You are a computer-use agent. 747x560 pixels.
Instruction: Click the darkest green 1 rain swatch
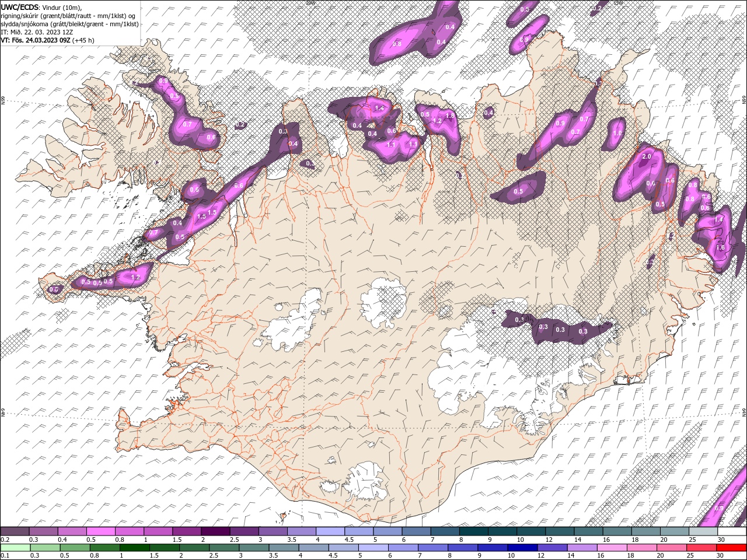click(x=135, y=548)
